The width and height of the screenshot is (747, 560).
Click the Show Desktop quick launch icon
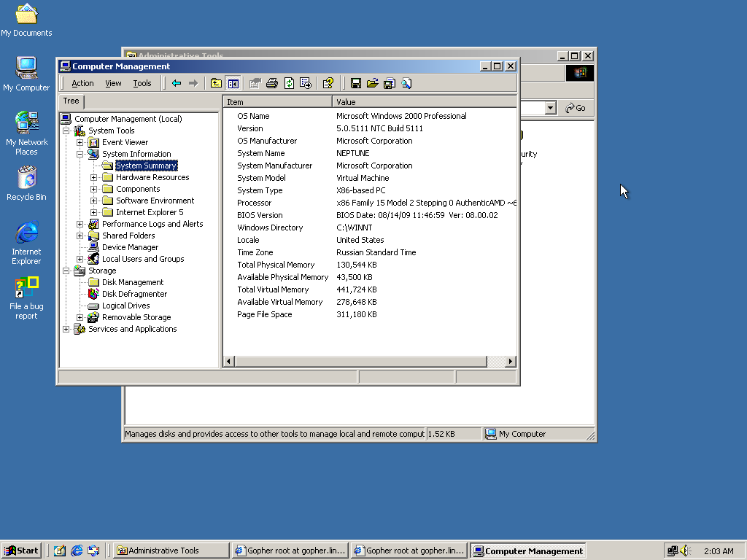tap(60, 551)
